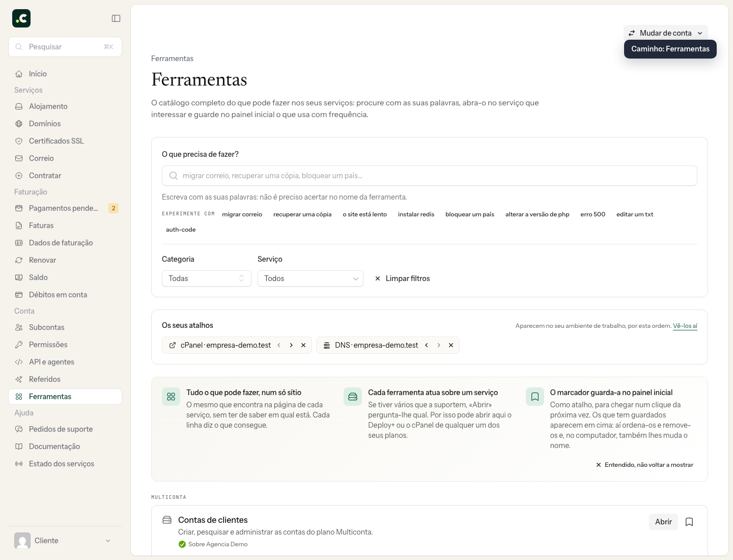Image resolution: width=733 pixels, height=560 pixels.
Task: Open Certificados SSL page
Action: coord(65,141)
